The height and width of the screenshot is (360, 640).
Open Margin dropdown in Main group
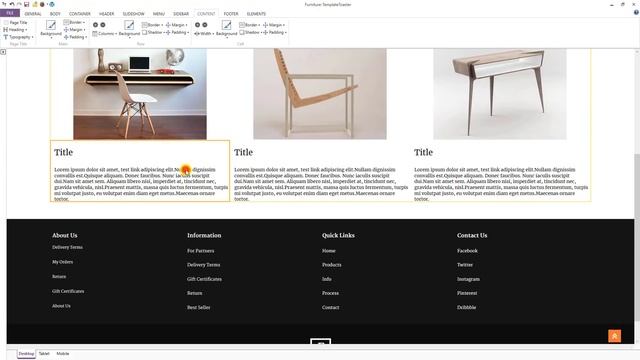(75, 30)
